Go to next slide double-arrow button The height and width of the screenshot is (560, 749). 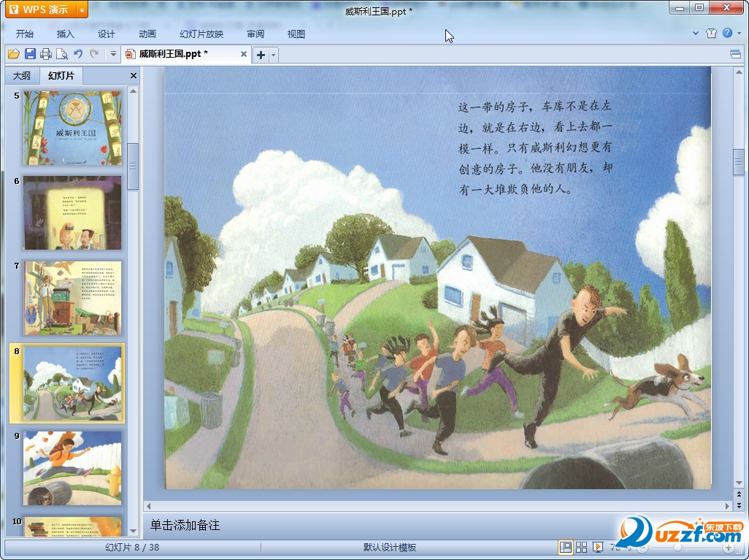pos(739,505)
